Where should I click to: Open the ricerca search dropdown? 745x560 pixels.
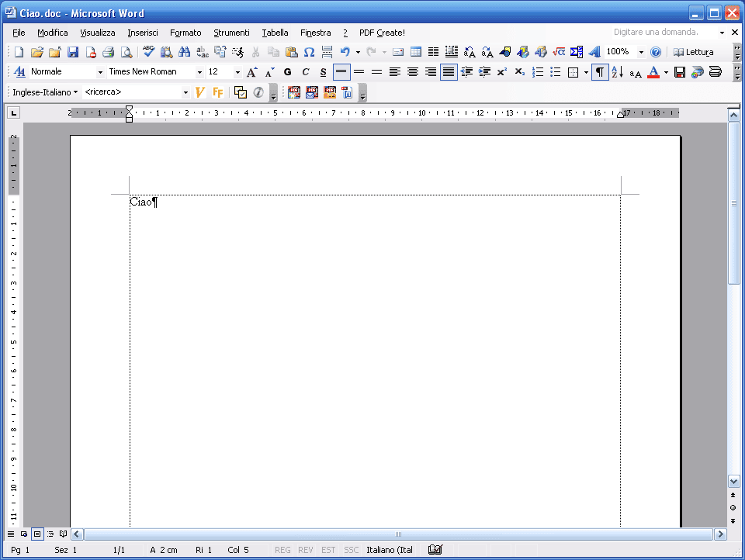pos(185,92)
